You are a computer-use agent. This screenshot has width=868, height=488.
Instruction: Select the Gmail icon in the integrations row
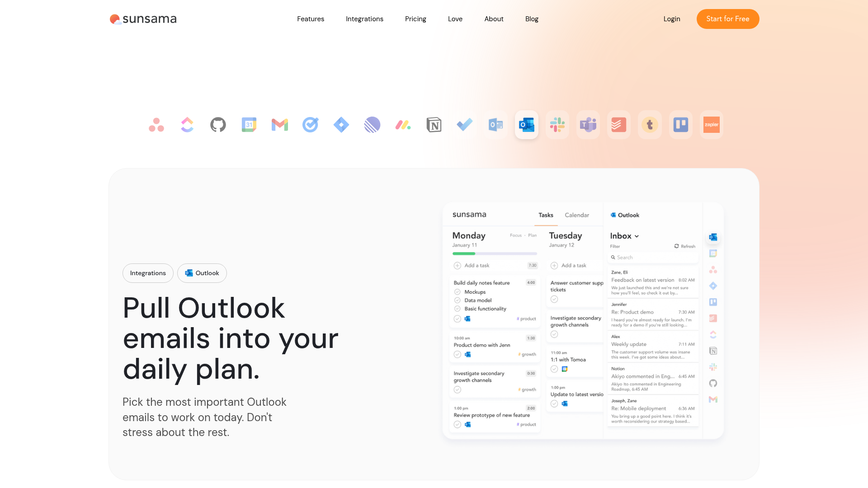tap(280, 125)
